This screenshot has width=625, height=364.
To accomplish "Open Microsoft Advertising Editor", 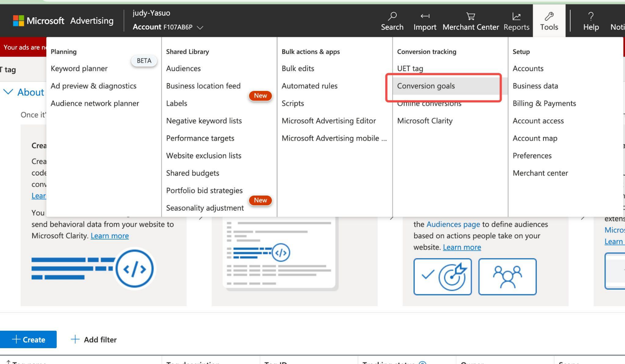I will click(329, 121).
